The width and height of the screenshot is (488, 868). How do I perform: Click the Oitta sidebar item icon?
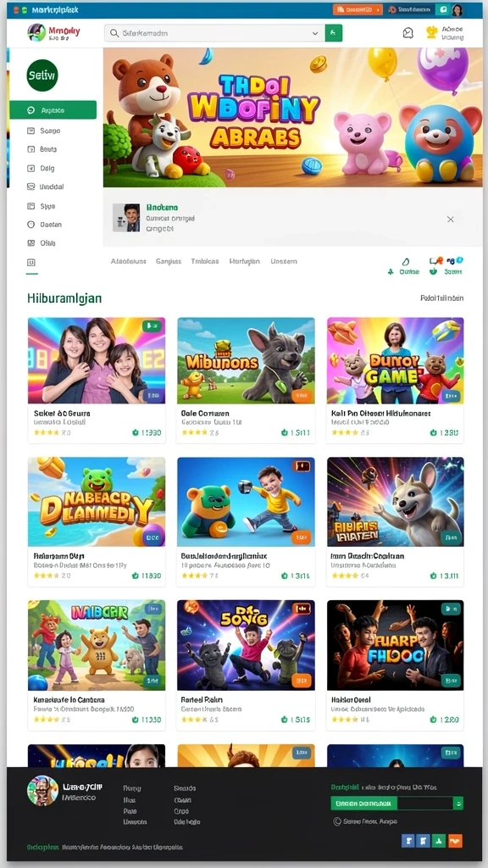pos(31,243)
